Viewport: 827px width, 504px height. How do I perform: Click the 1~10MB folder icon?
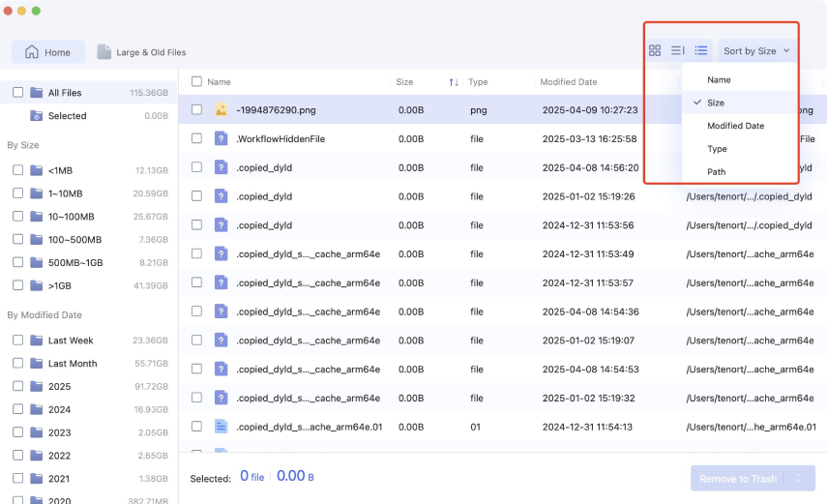[37, 193]
